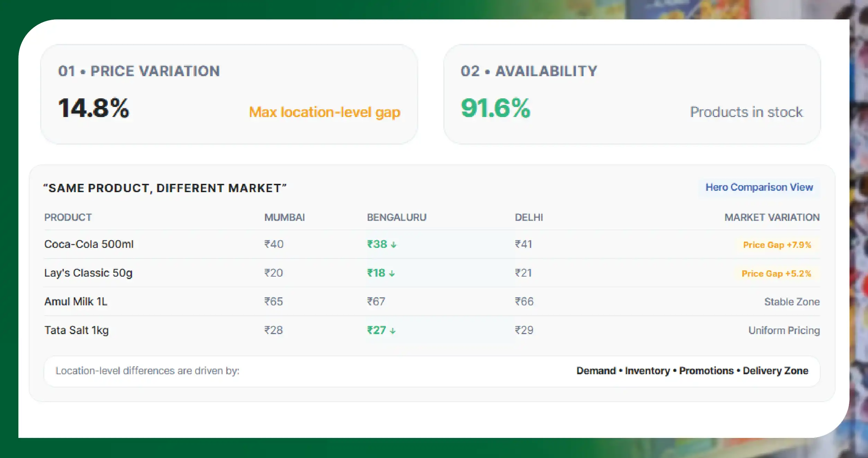Click the Demand driver label

(596, 371)
